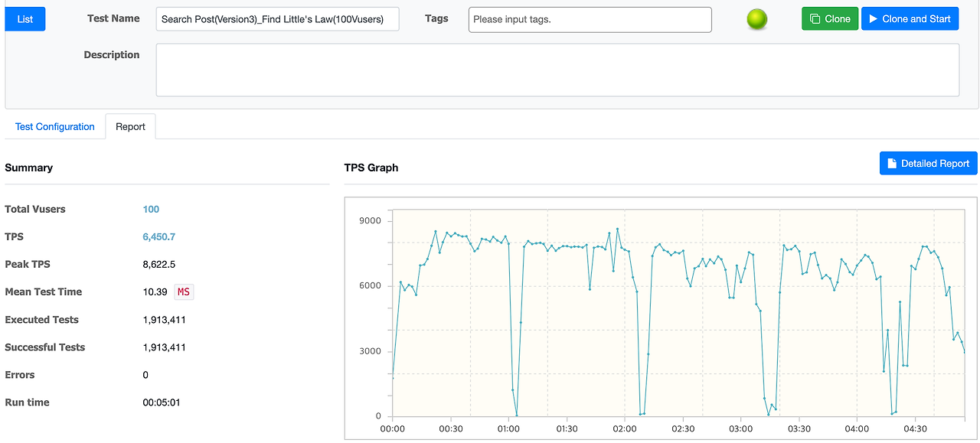The image size is (980, 443).
Task: Click inside the Description text area
Action: [x=557, y=70]
